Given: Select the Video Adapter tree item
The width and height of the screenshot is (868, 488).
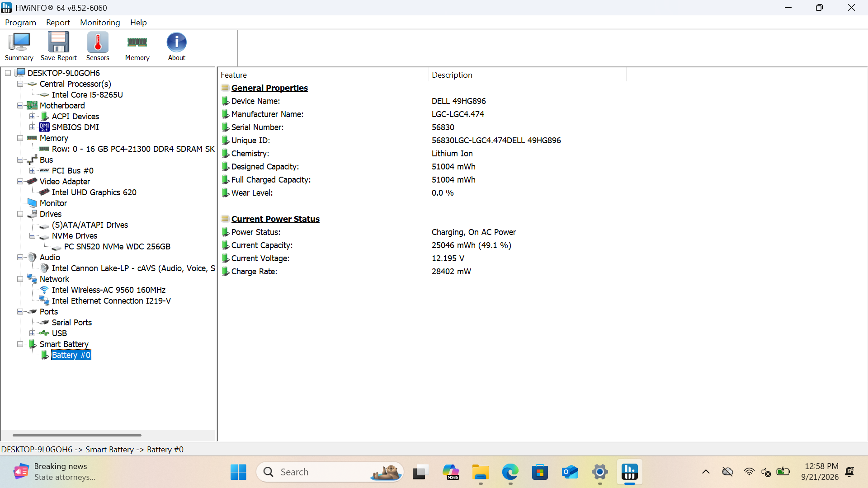Looking at the screenshot, I should [x=65, y=182].
